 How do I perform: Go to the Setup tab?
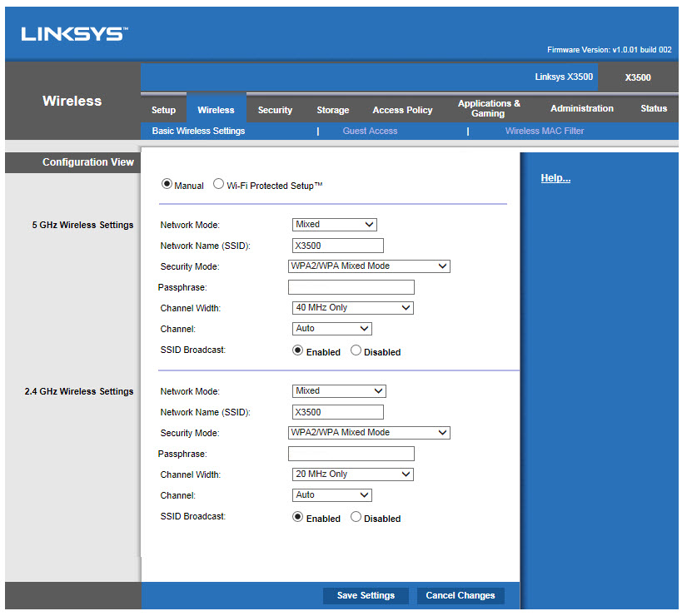[x=163, y=110]
